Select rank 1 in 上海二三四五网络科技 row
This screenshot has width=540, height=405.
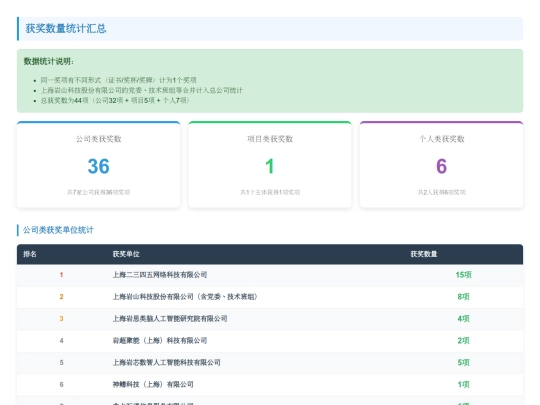(61, 275)
